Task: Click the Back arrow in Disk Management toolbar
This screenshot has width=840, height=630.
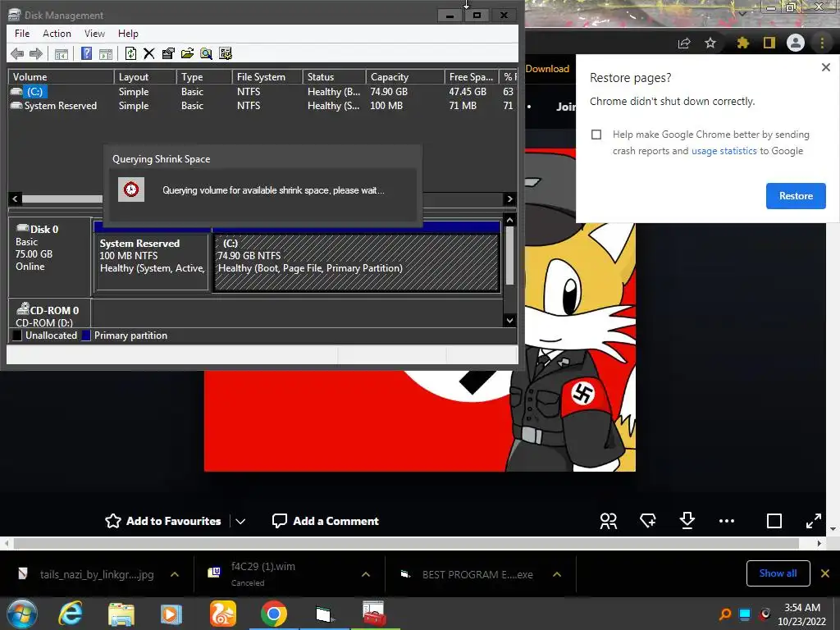Action: click(x=17, y=53)
